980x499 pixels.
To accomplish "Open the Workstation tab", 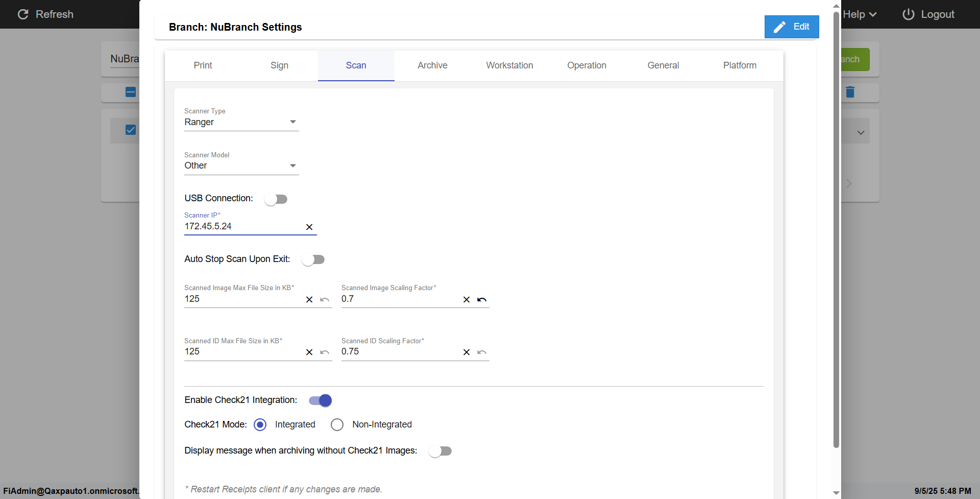I will click(509, 65).
